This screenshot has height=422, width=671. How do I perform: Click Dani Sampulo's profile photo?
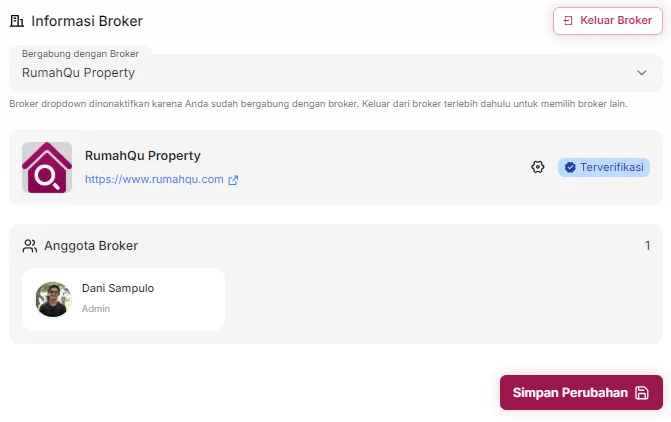coord(53,299)
